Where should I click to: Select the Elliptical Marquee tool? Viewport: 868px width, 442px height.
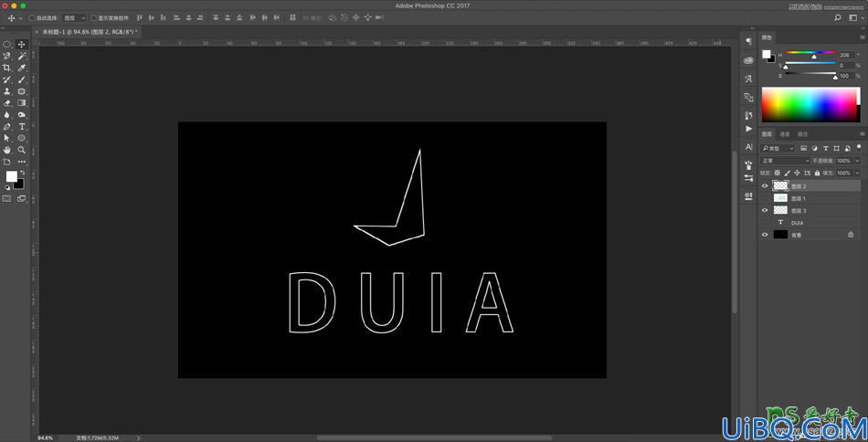coord(6,44)
